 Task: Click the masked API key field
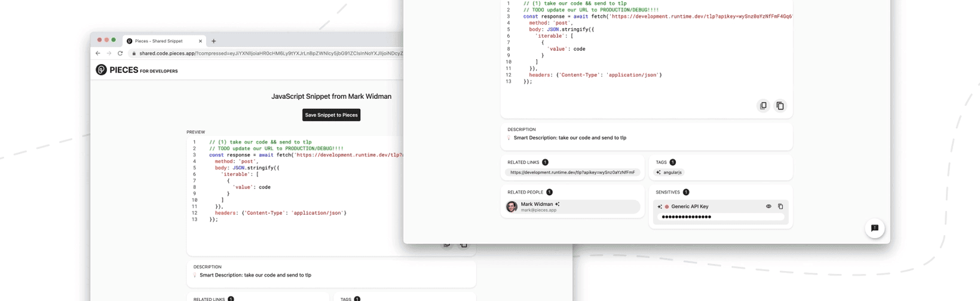[721, 217]
